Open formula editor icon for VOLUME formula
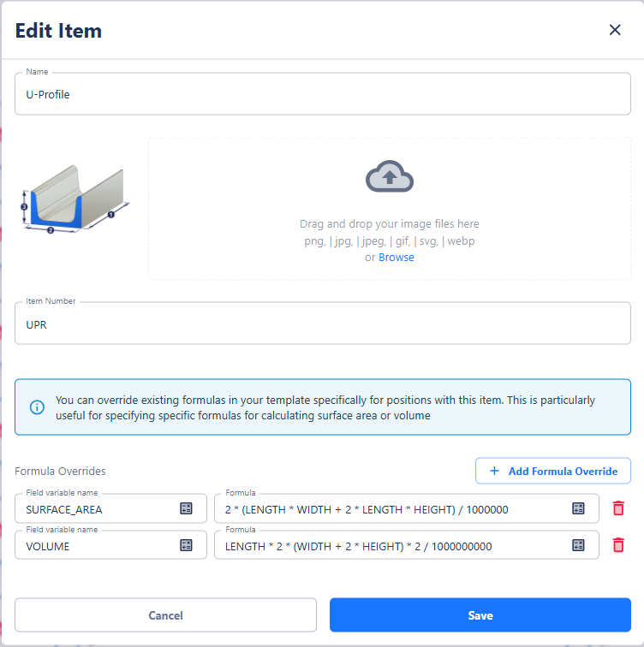The height and width of the screenshot is (647, 644). pos(578,545)
